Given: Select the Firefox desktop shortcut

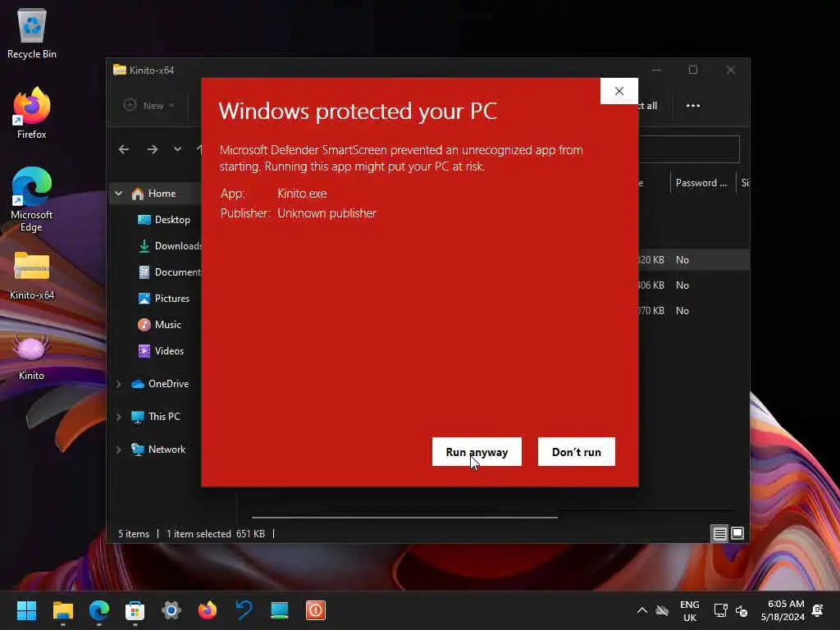Looking at the screenshot, I should pyautogui.click(x=32, y=113).
